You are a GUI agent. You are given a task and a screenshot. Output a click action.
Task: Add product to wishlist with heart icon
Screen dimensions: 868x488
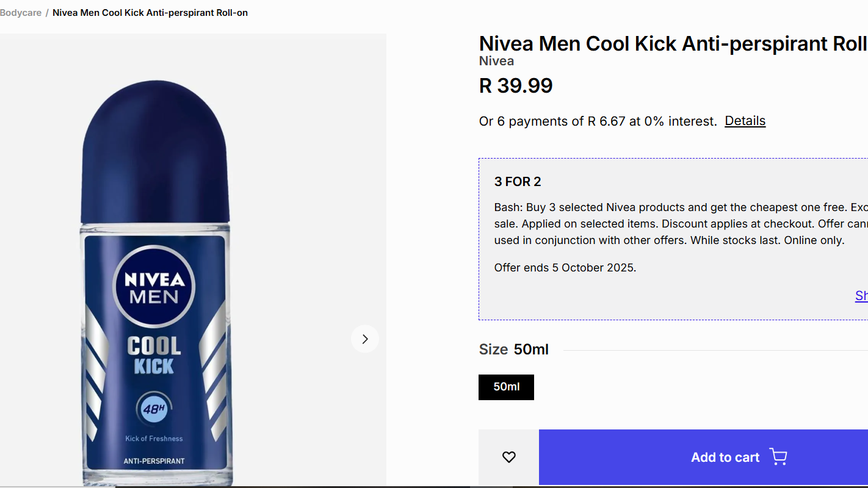point(508,457)
